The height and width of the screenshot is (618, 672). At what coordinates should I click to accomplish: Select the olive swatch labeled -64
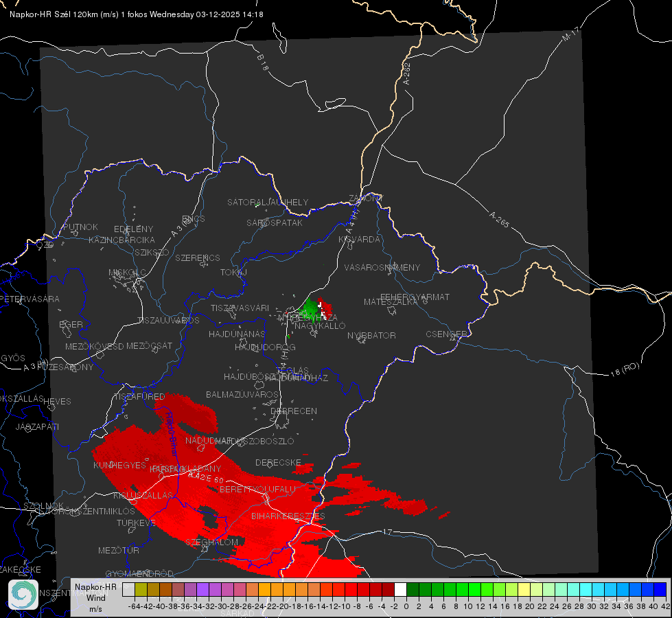pos(141,589)
